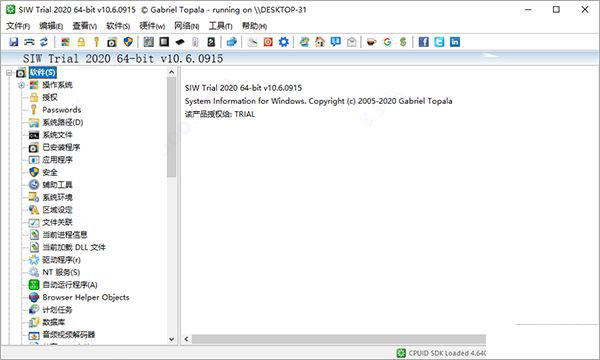Click the horizontal scrollbar left arrow
600x360 pixels.
tap(186, 339)
